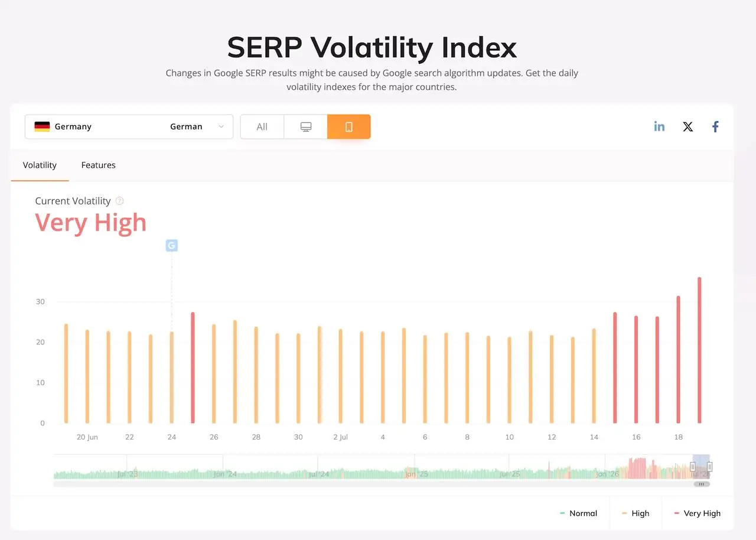Open the Volatility tab

pyautogui.click(x=40, y=165)
